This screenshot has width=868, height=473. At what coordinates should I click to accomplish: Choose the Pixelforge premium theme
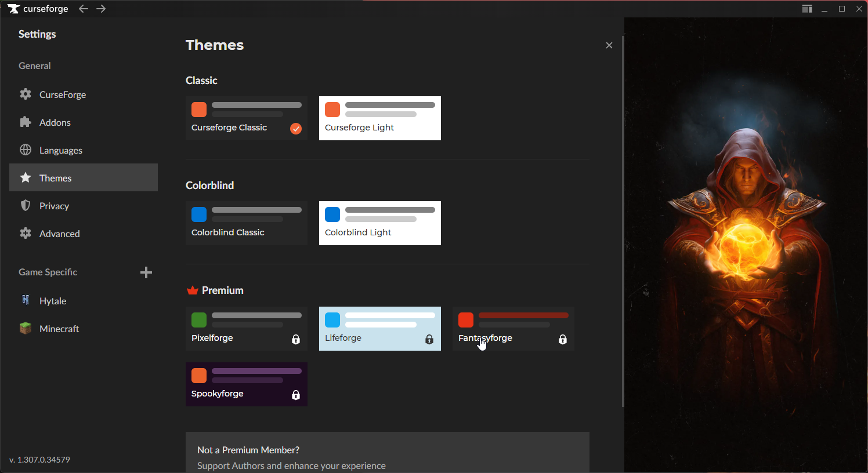[x=247, y=329]
